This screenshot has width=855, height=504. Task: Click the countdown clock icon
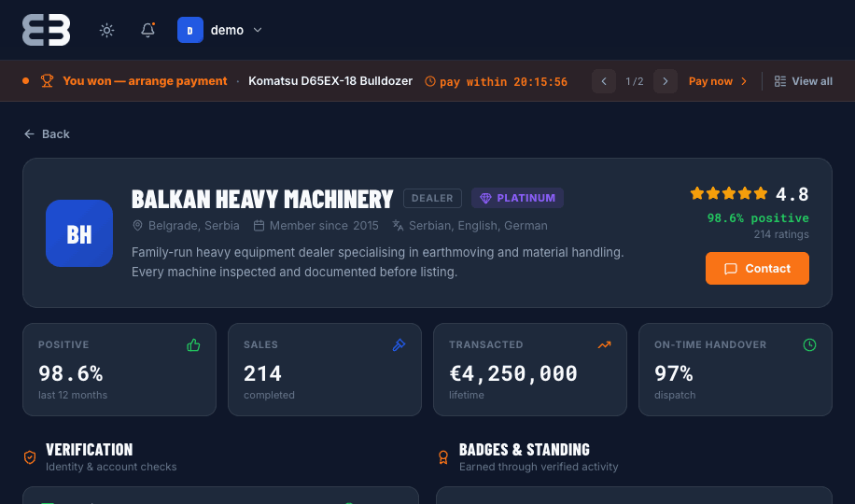[430, 81]
